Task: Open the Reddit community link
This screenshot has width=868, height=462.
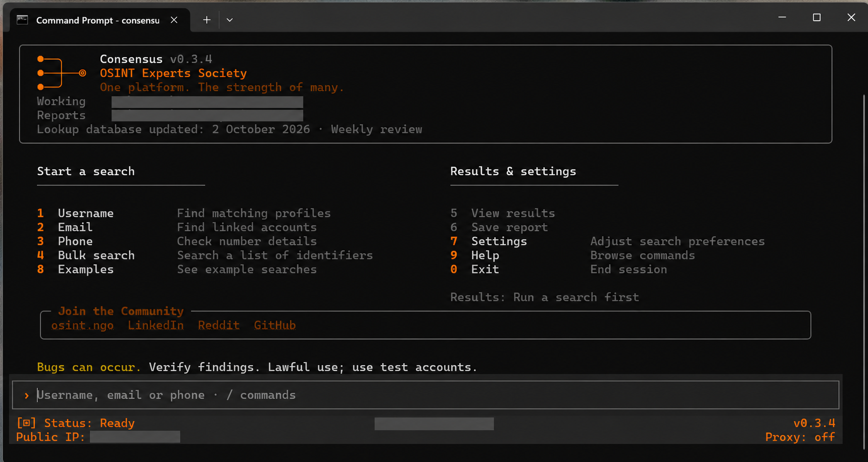Action: coord(219,325)
